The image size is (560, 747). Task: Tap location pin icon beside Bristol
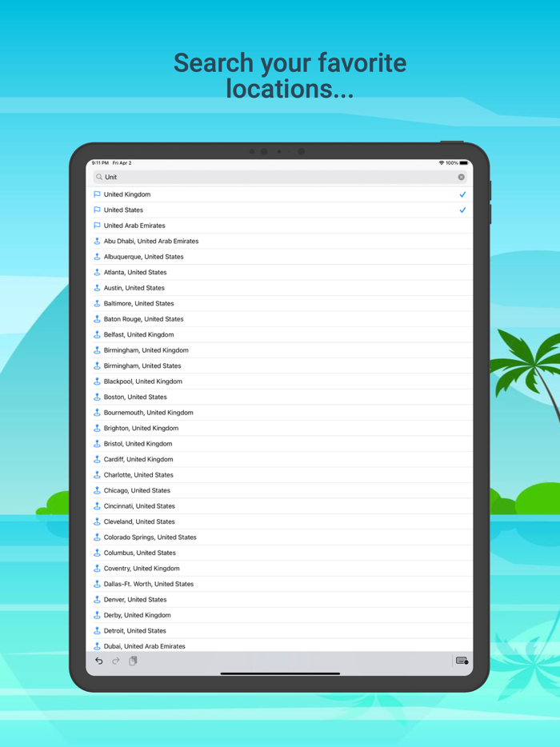click(x=97, y=444)
